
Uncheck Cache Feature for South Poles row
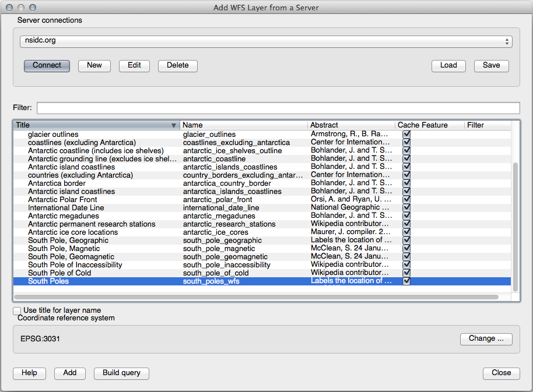point(406,281)
